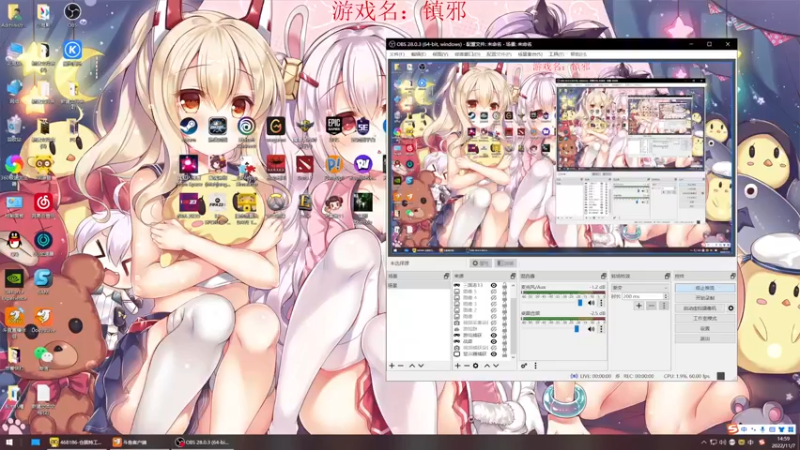Open source properties gear in Sources toolbar

pos(476,366)
